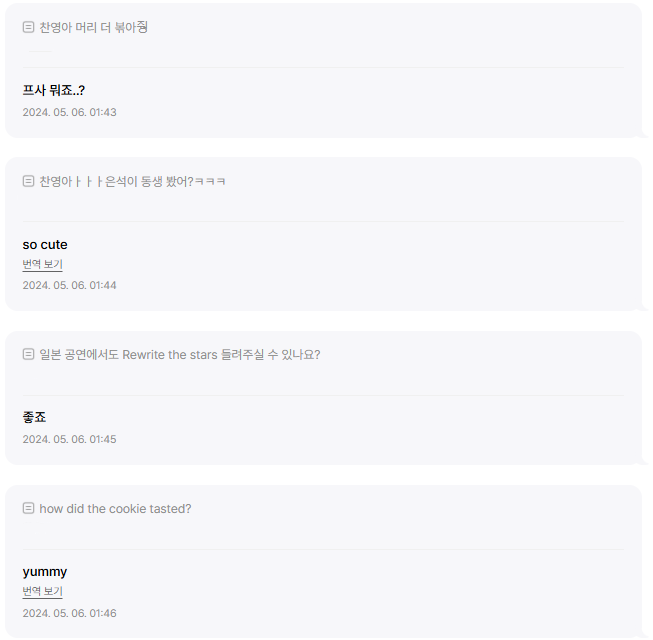Click the timestamp 2024. 05. 06. 01:45
The image size is (653, 640).
[70, 440]
